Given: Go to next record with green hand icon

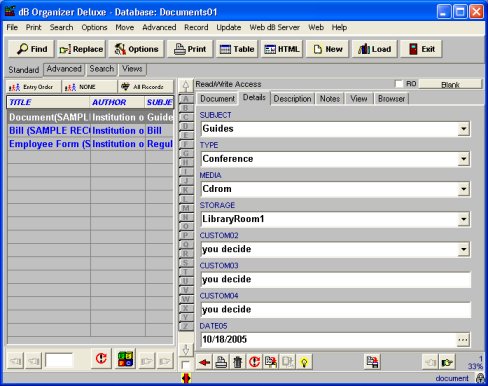Looking at the screenshot, I should click(447, 362).
